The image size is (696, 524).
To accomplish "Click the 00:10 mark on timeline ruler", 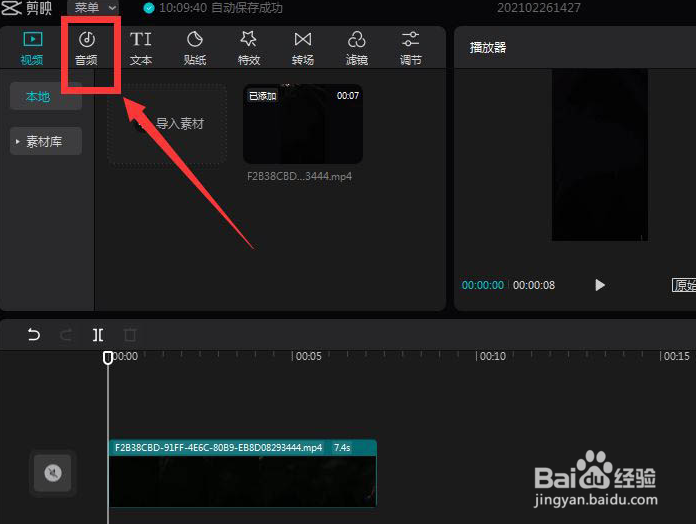I will (x=493, y=356).
